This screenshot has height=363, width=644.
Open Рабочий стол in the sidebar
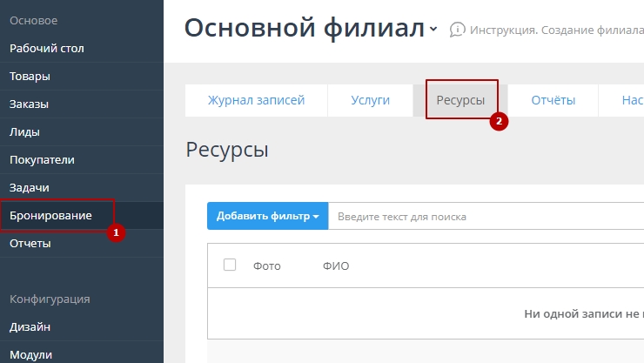(47, 48)
